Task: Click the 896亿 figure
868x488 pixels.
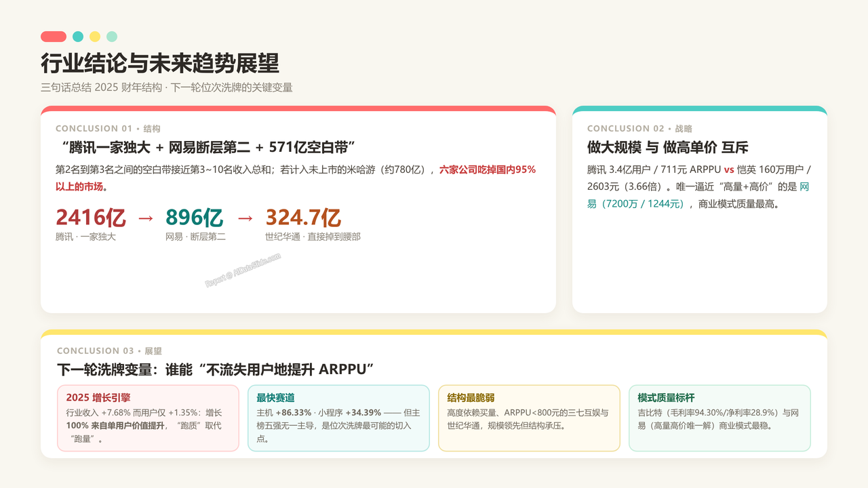Action: coord(194,218)
